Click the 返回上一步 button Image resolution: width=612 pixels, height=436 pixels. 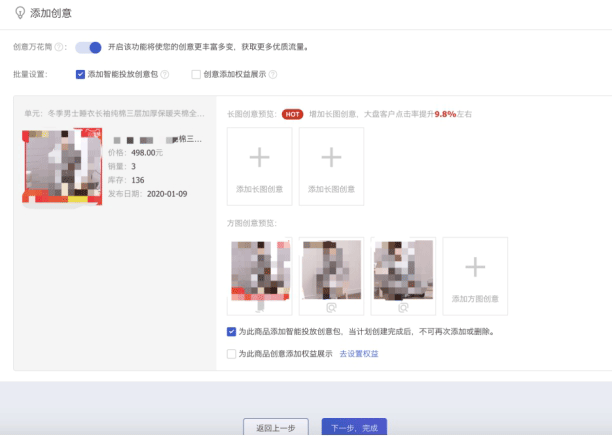pyautogui.click(x=276, y=427)
